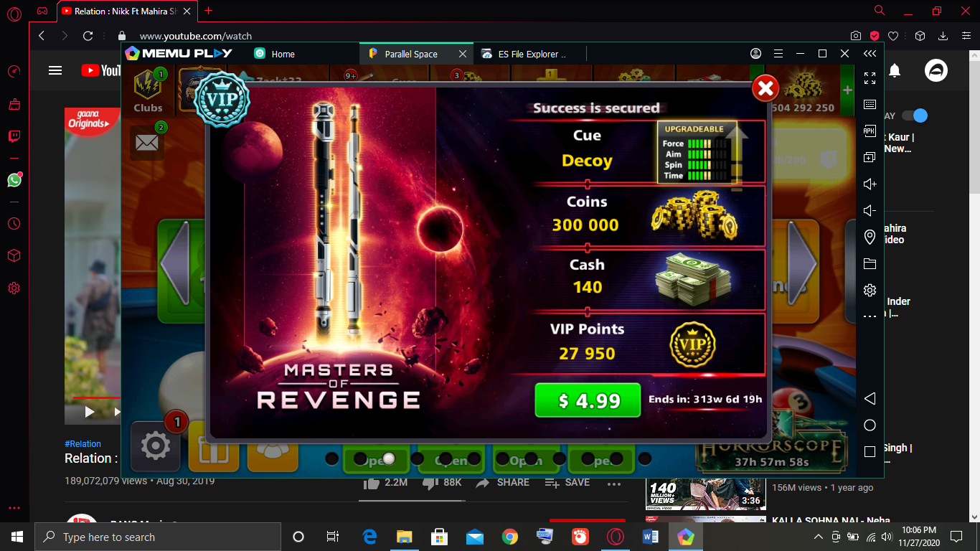
Task: Open a new Opera browser tab
Action: click(208, 11)
